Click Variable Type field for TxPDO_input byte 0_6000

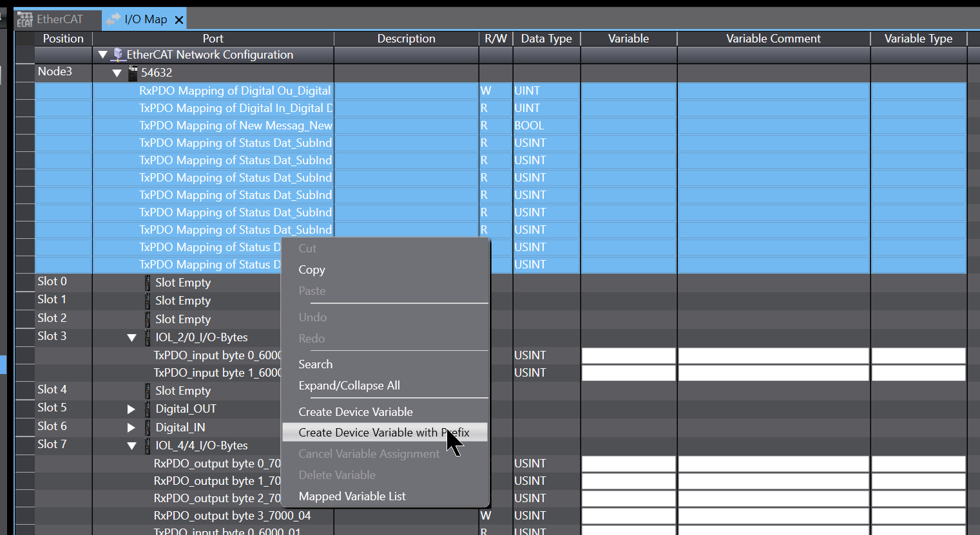[x=919, y=355]
